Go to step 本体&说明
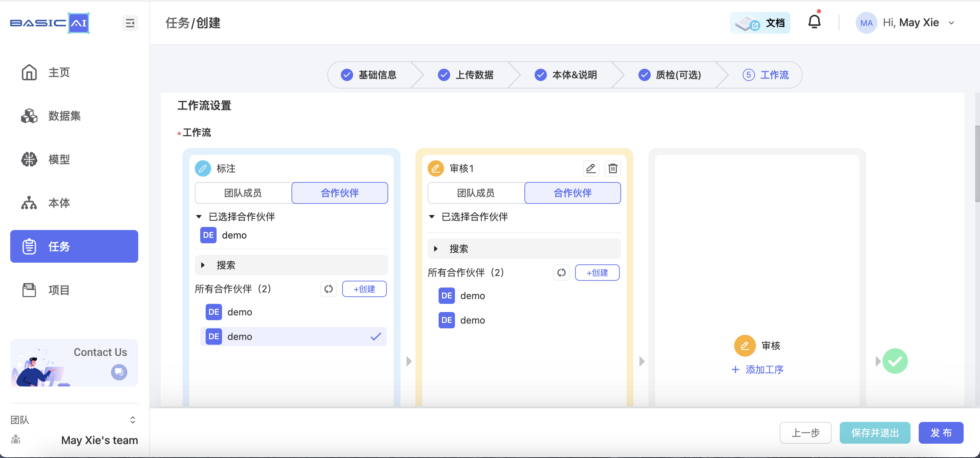 click(566, 75)
